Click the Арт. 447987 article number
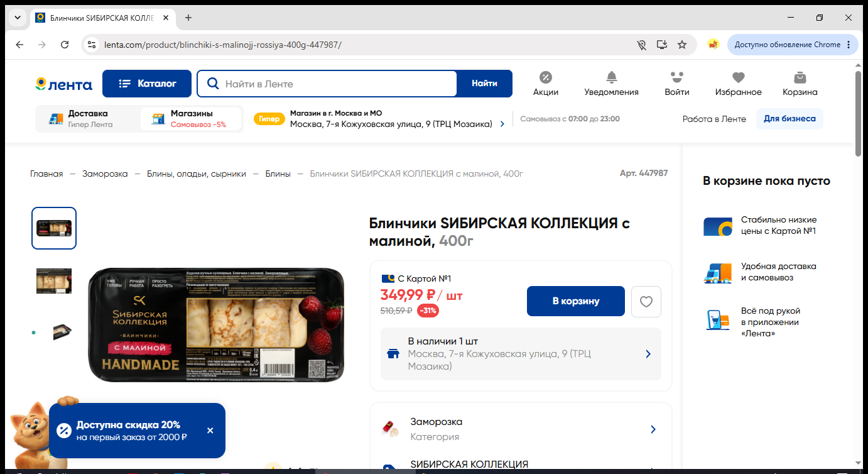Viewport: 868px width, 474px height. pyautogui.click(x=644, y=174)
